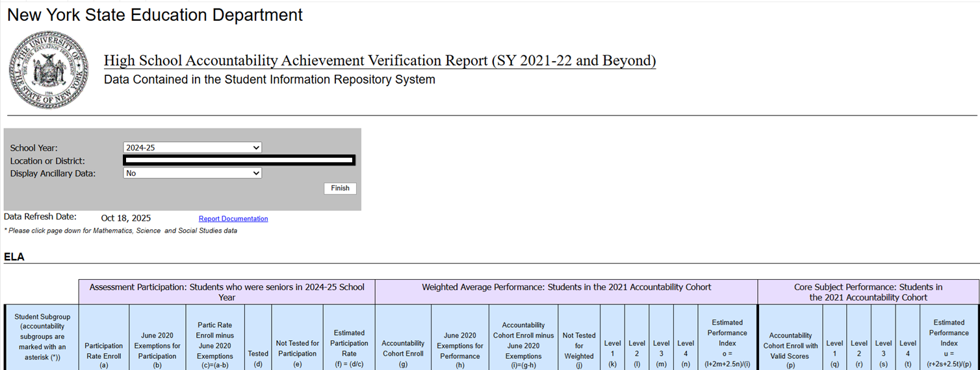This screenshot has height=370, width=980.
Task: Click the Partic Rate Enroll minus Exemptions header
Action: coord(215,338)
